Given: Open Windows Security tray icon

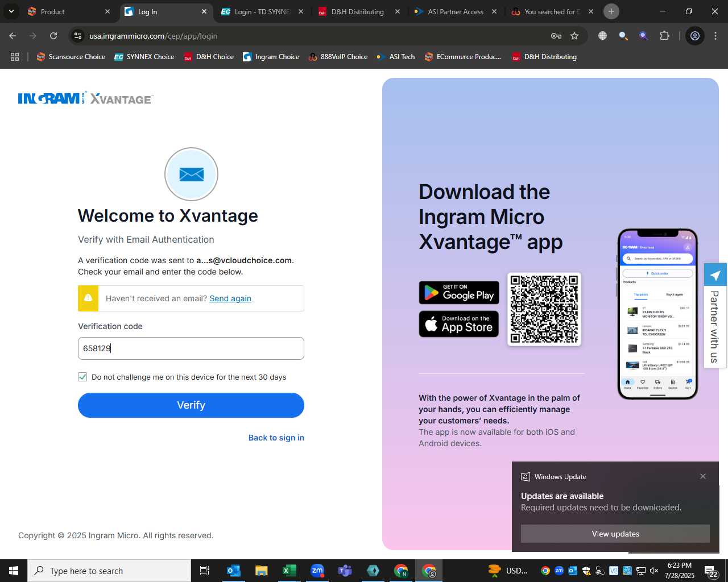Looking at the screenshot, I should pos(586,571).
